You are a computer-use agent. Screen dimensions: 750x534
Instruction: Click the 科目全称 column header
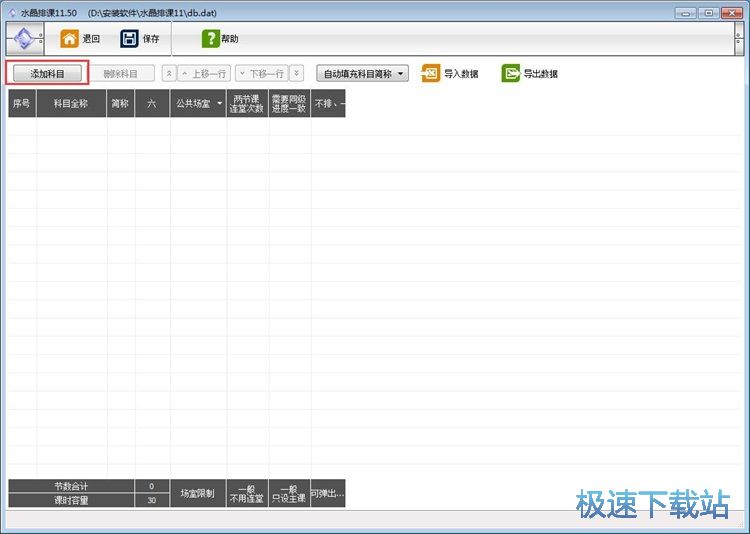[x=71, y=103]
